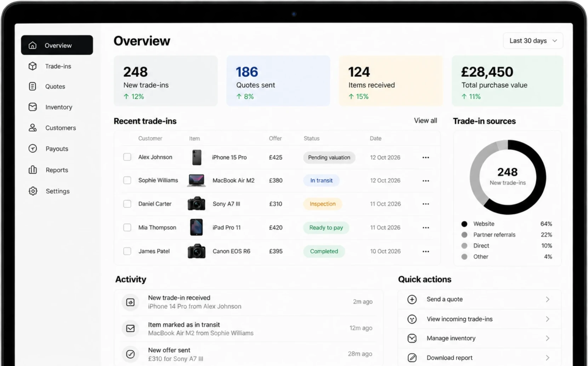Check the box next to Daniel Carter

point(127,204)
